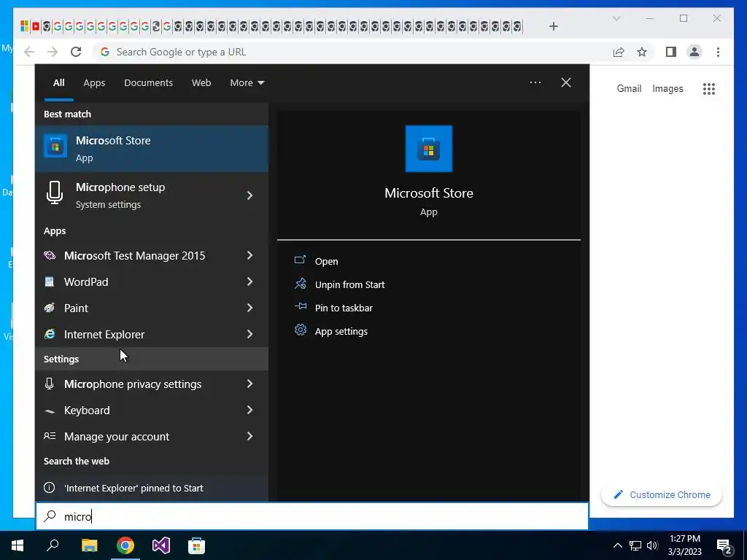Viewport: 747px width, 560px height.
Task: Click Visual Studio taskbar icon
Action: tap(161, 545)
